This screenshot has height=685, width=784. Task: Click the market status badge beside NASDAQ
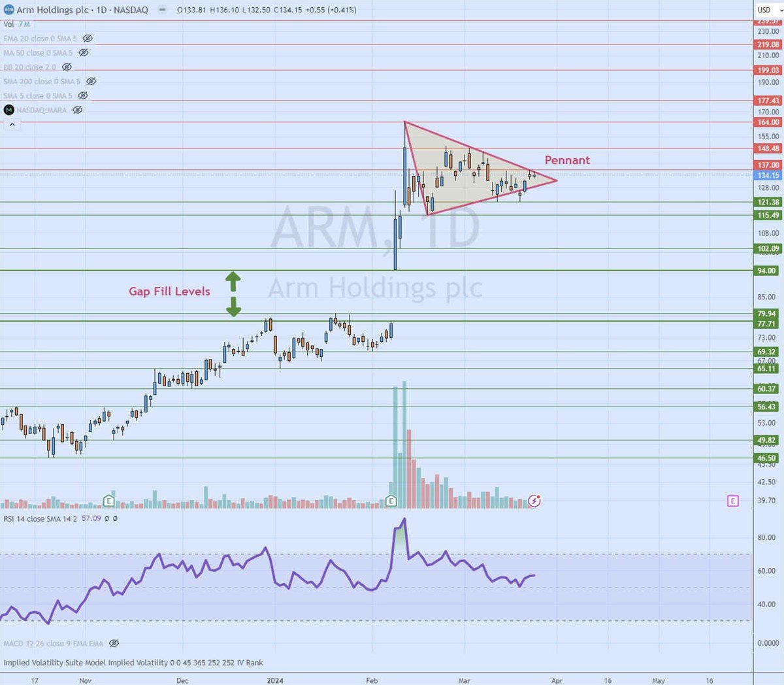point(161,10)
